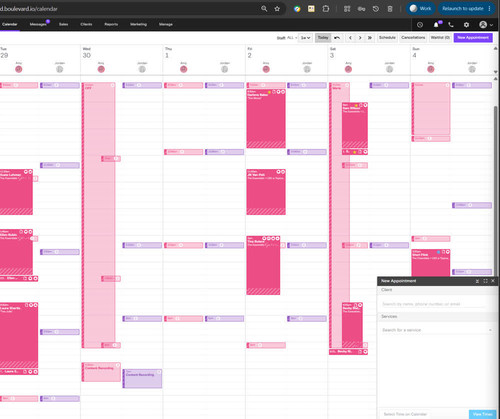Click the purple New Appointment button
Viewport: 500px width, 419px height.
pos(473,38)
